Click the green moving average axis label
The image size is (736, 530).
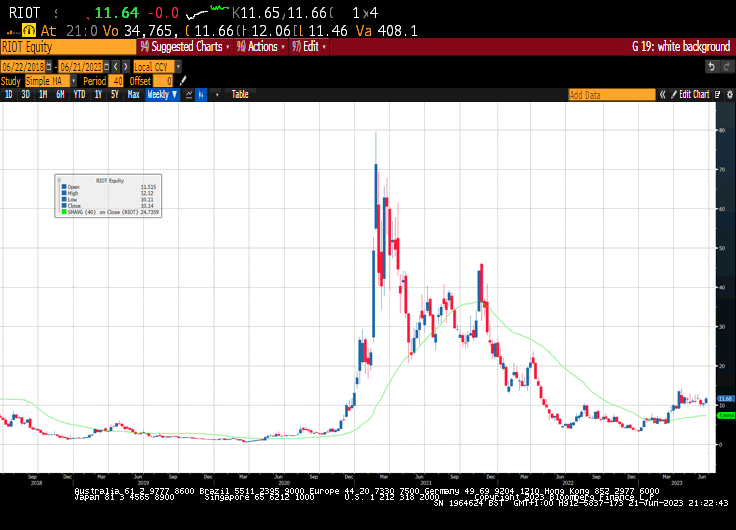click(726, 415)
